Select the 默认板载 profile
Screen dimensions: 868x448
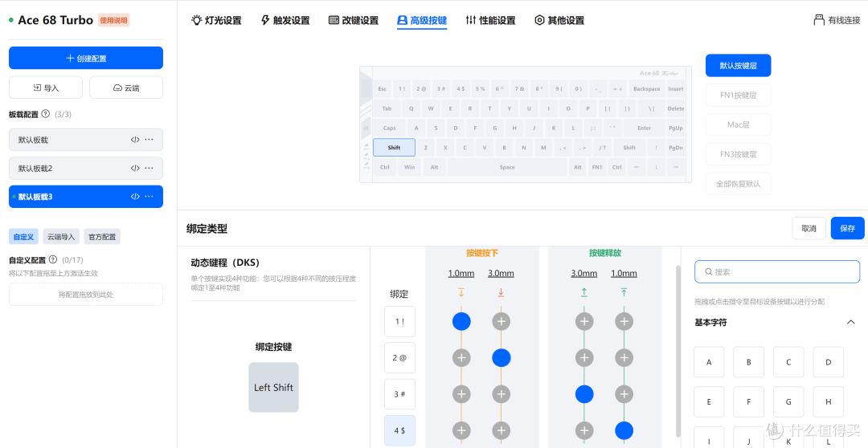click(x=86, y=140)
